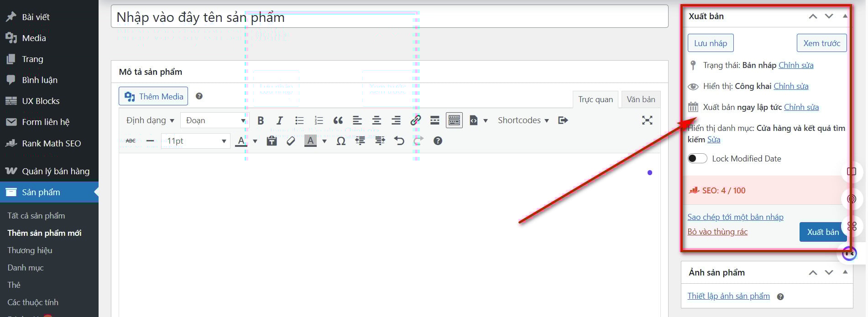Open the special character Omega icon

341,141
